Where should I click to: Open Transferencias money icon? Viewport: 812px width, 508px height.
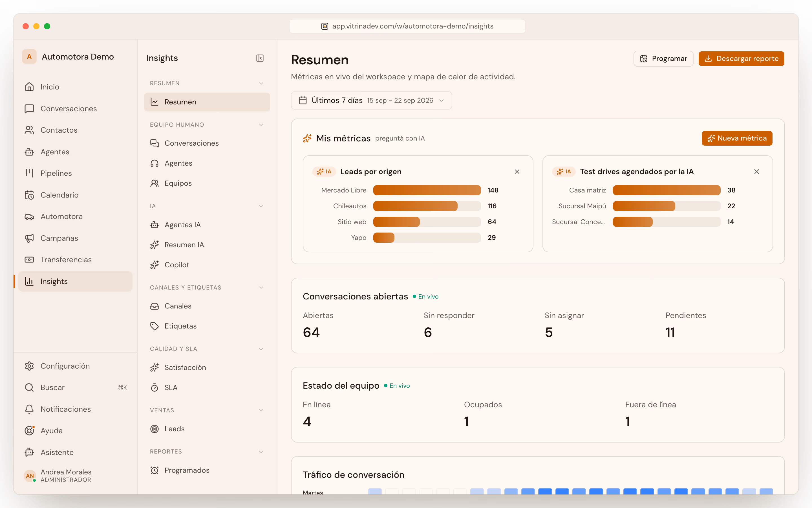(29, 260)
